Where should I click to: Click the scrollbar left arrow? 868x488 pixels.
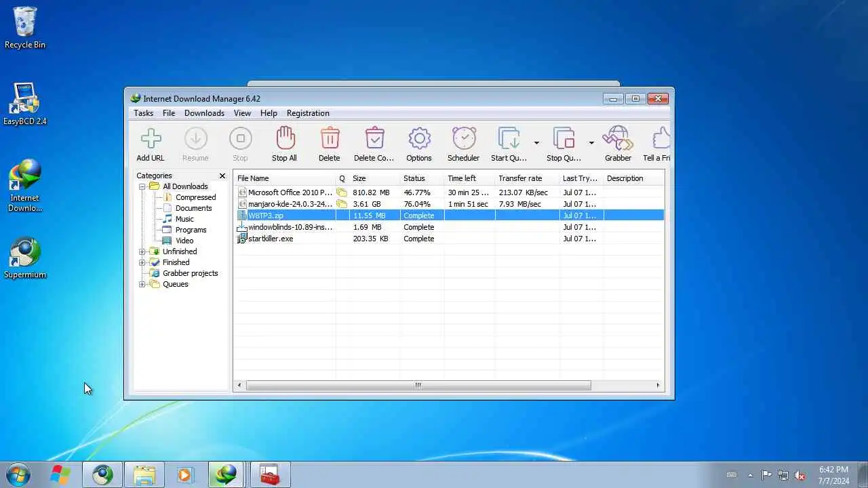tap(239, 385)
